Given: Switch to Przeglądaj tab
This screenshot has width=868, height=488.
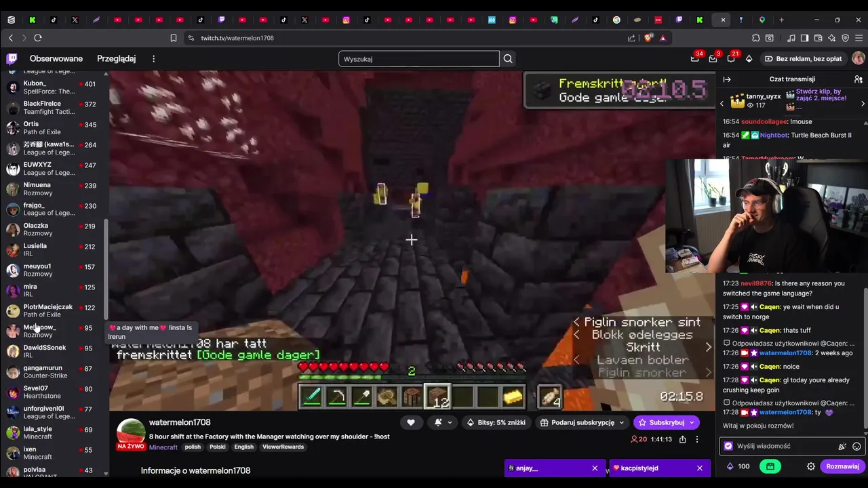Looking at the screenshot, I should (x=116, y=59).
